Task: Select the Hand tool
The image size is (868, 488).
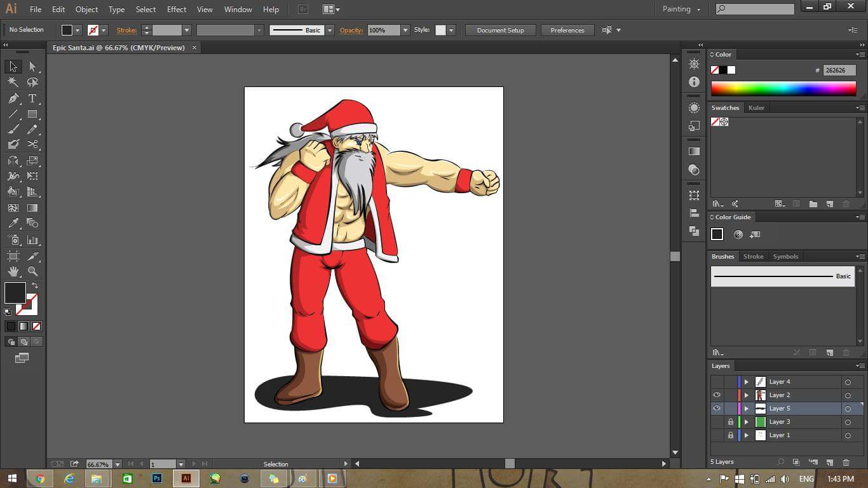Action: point(13,271)
